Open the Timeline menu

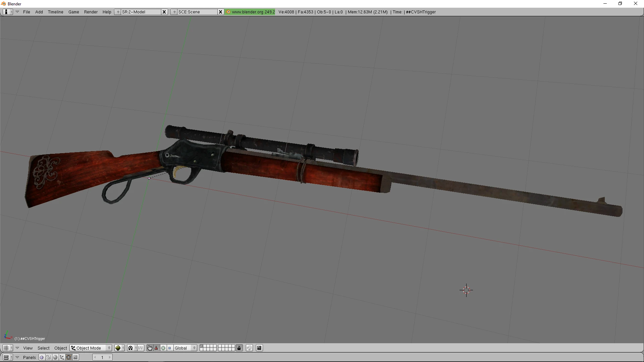55,12
